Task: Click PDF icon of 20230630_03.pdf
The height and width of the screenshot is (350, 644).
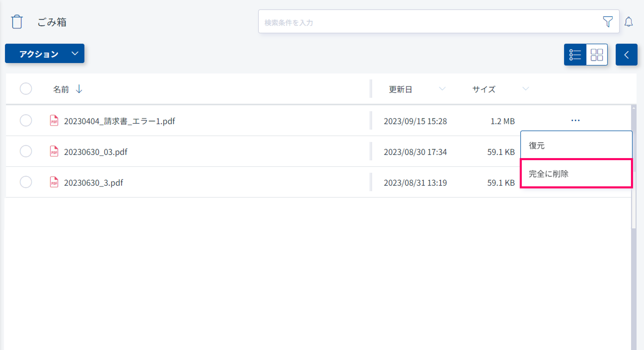Action: point(54,152)
